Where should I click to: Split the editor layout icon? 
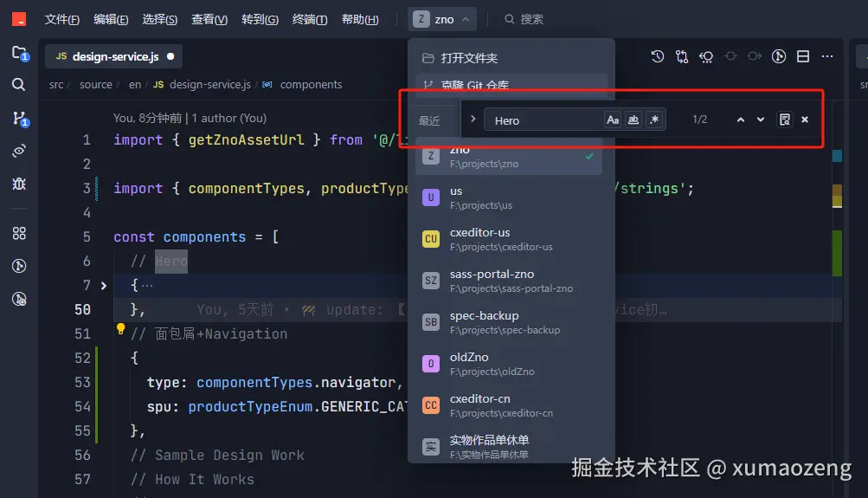click(803, 56)
